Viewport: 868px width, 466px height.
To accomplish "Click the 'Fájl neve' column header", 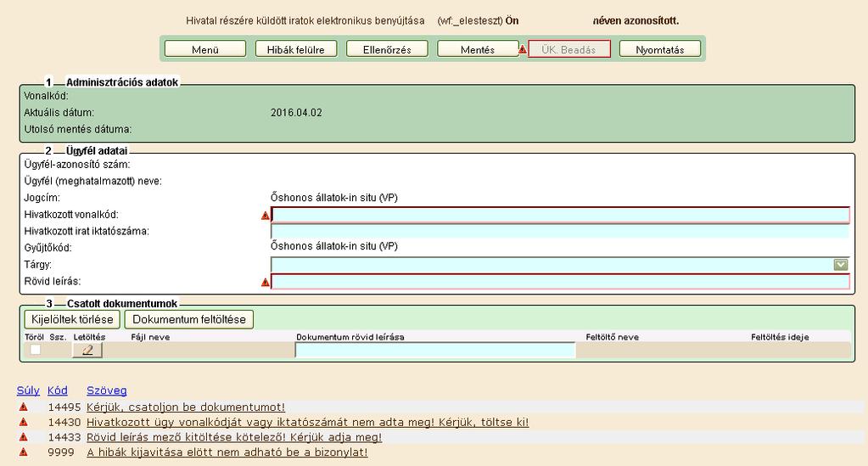I will pyautogui.click(x=150, y=337).
